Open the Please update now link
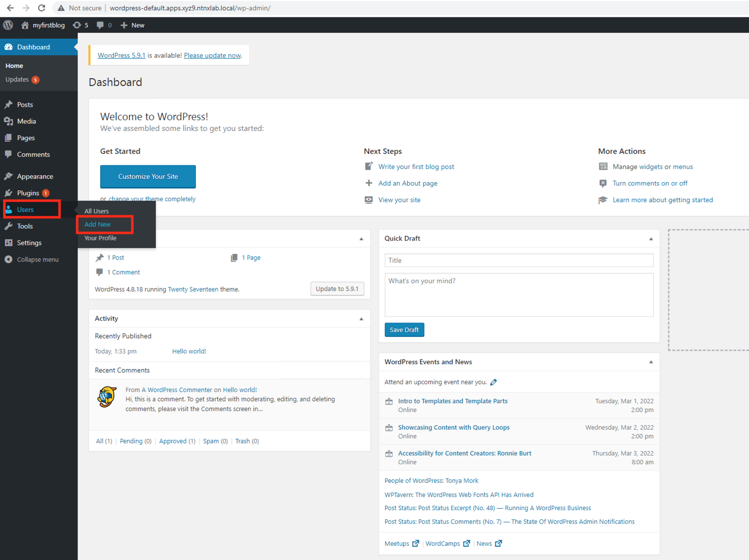This screenshot has width=749, height=560. click(212, 56)
